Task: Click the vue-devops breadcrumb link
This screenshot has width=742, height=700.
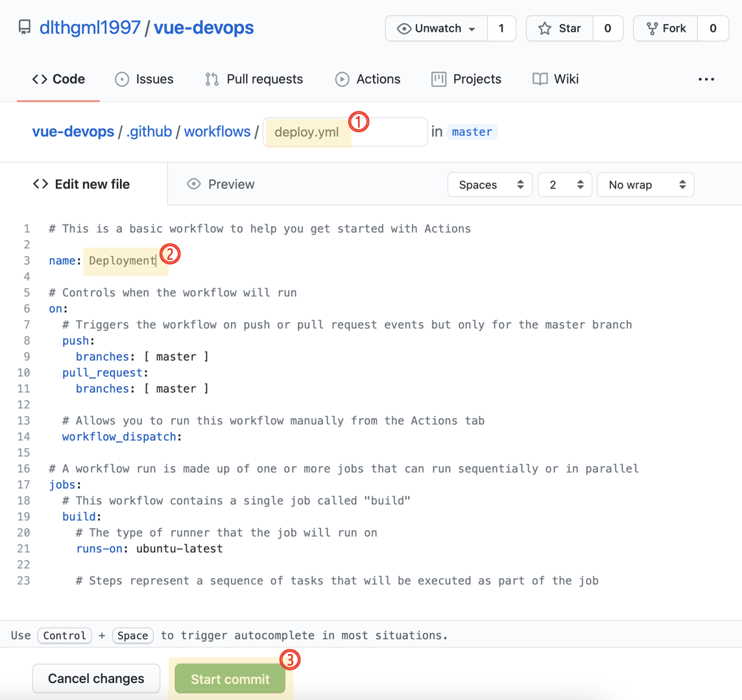Action: pos(73,132)
